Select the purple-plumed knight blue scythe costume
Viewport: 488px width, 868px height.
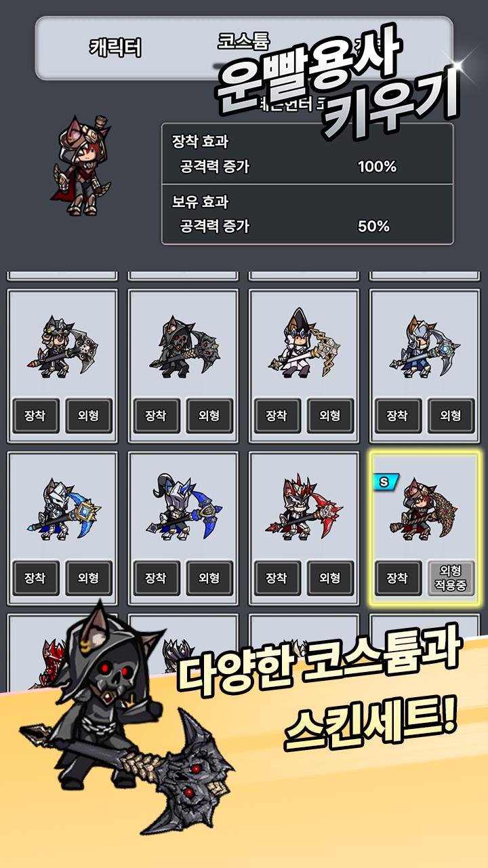(x=183, y=507)
